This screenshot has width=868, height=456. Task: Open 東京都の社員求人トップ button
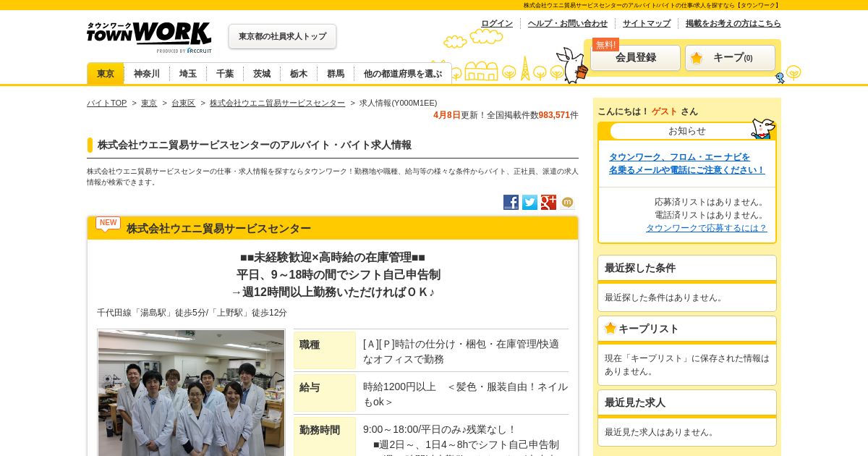click(282, 36)
